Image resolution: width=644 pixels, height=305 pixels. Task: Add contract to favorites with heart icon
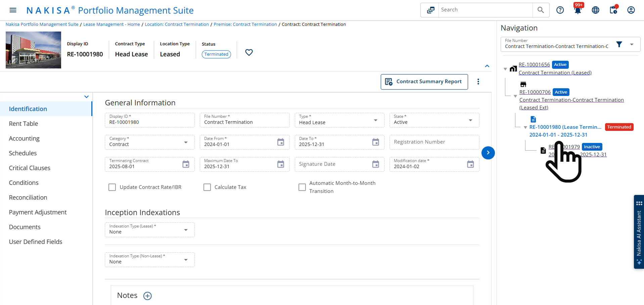249,52
